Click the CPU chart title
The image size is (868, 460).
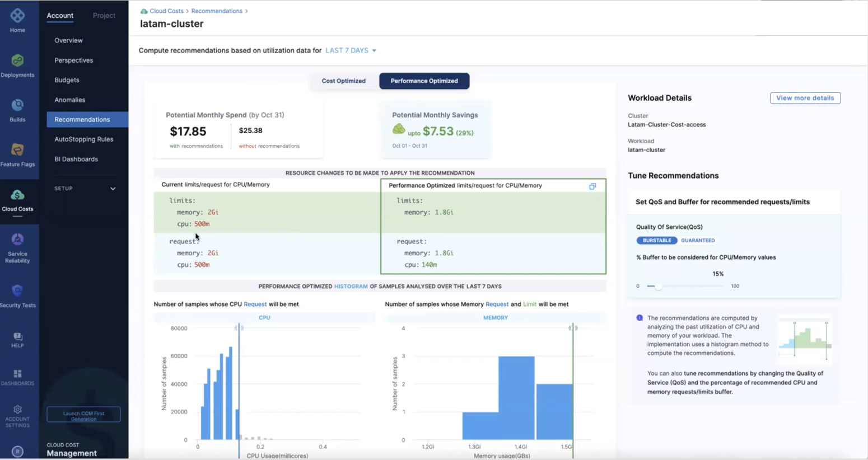tap(264, 318)
